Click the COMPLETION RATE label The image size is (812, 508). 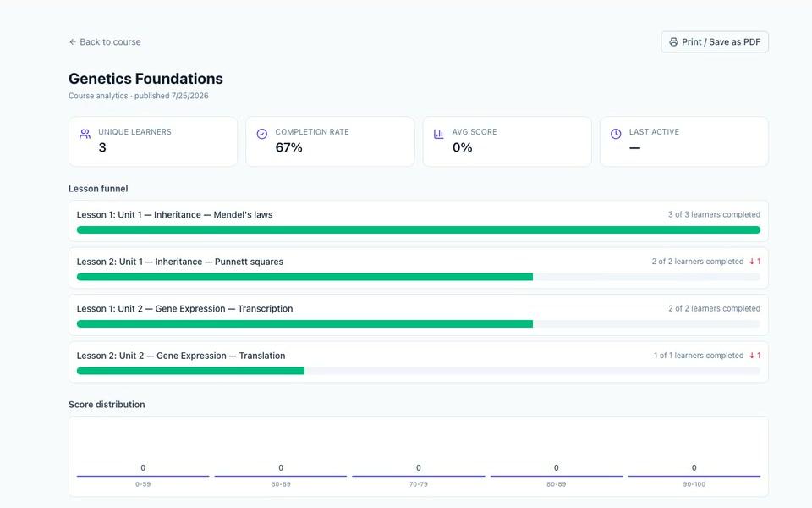pyautogui.click(x=312, y=132)
